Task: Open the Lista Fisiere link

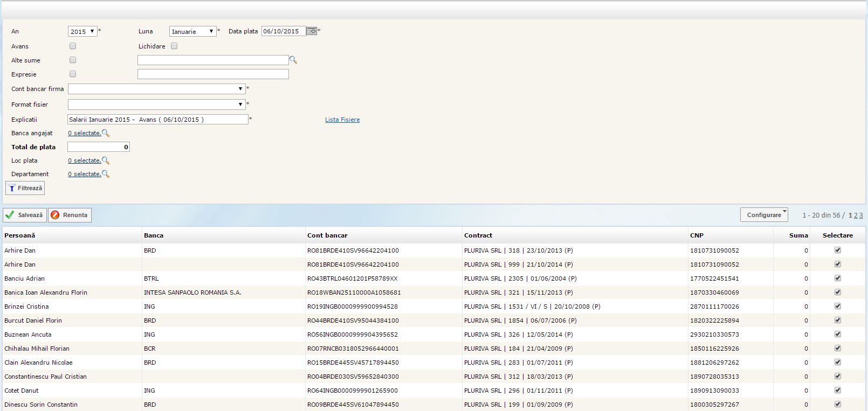Action: [342, 120]
